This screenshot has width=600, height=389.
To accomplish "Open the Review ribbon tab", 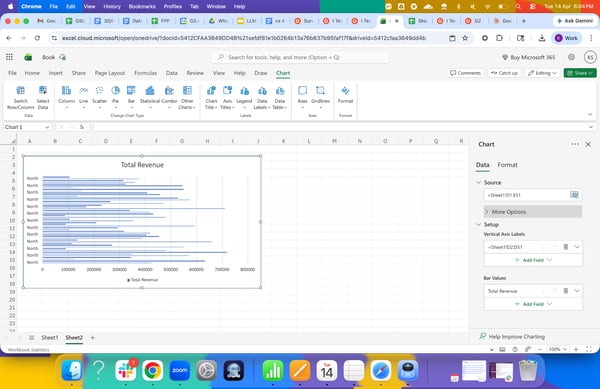I will click(x=195, y=73).
